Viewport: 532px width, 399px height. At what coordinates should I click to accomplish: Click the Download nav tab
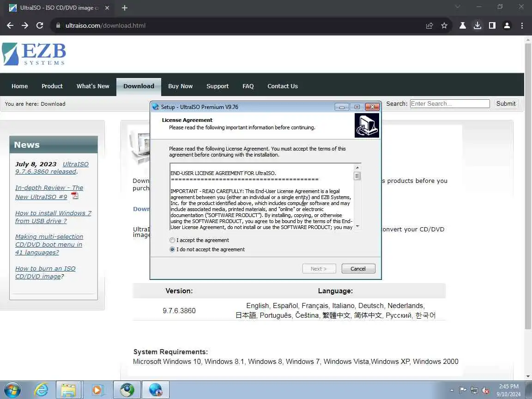(x=139, y=86)
